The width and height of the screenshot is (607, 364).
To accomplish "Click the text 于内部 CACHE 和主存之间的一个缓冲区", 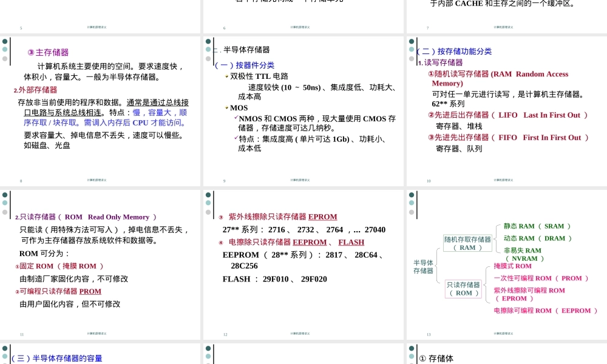I will point(503,4).
